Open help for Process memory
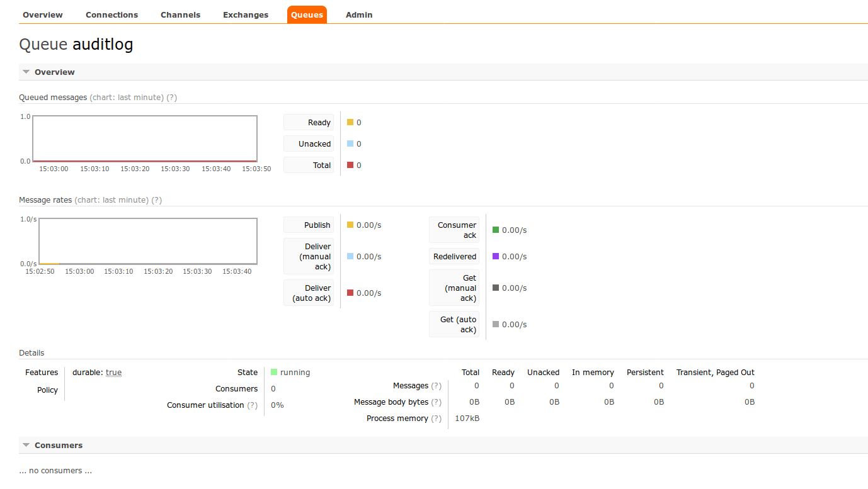 [x=436, y=419]
